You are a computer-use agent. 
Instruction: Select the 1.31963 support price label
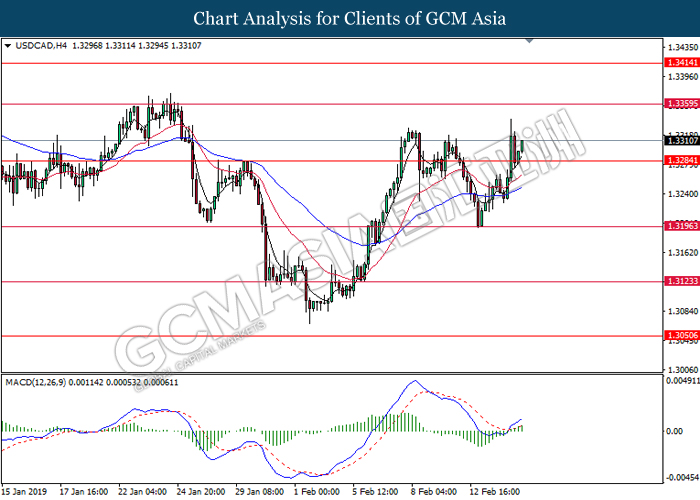click(x=682, y=226)
